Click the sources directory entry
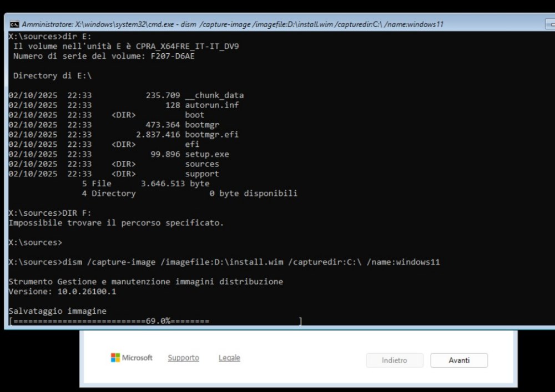Screen dimensions: 555x392 tap(202, 164)
